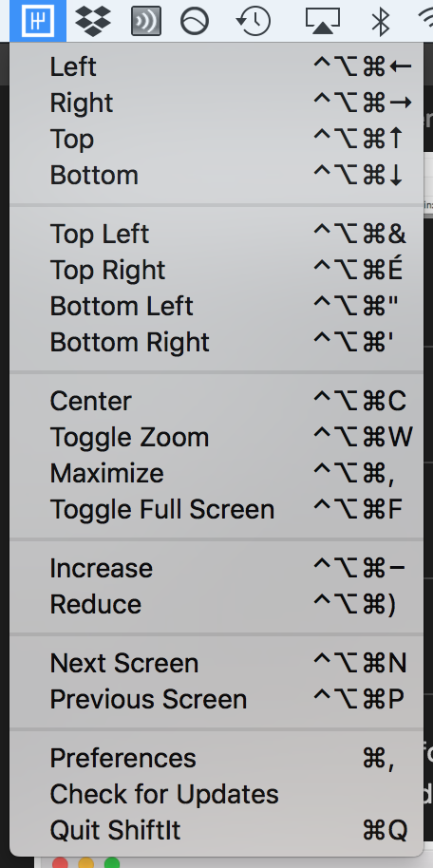Viewport: 433px width, 868px height.
Task: Choose Maximize from the menu
Action: [216, 473]
